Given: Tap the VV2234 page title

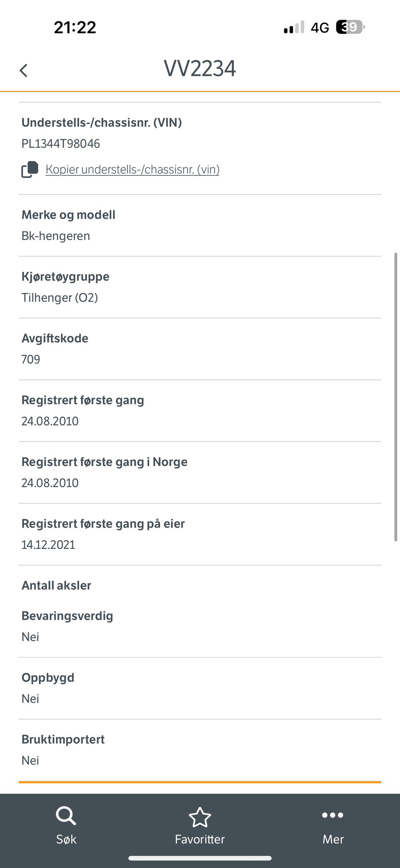Looking at the screenshot, I should coord(200,68).
